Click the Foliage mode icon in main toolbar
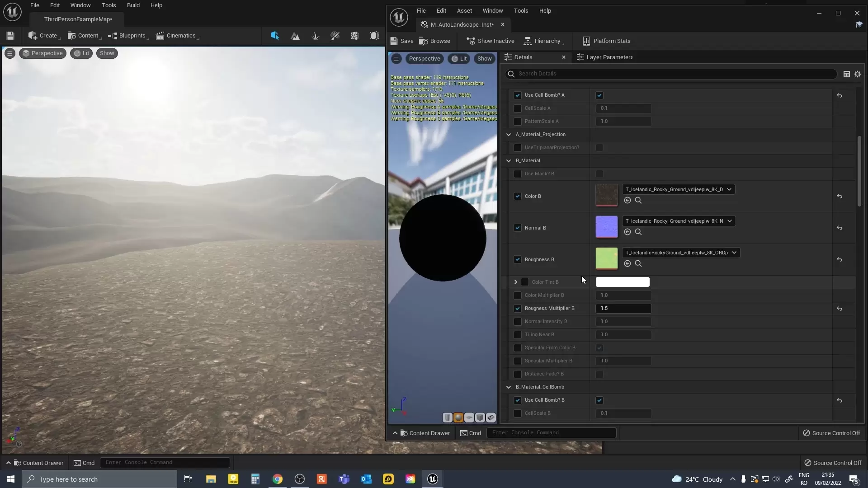Viewport: 868px width, 488px height. pos(315,36)
